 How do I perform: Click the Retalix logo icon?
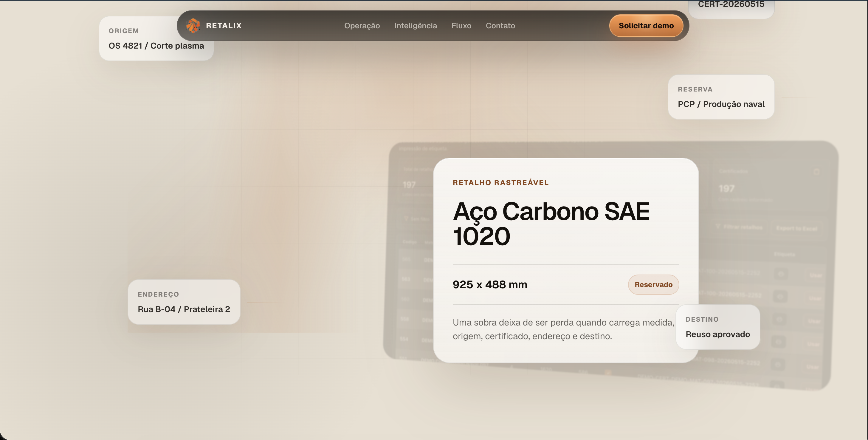coord(193,26)
